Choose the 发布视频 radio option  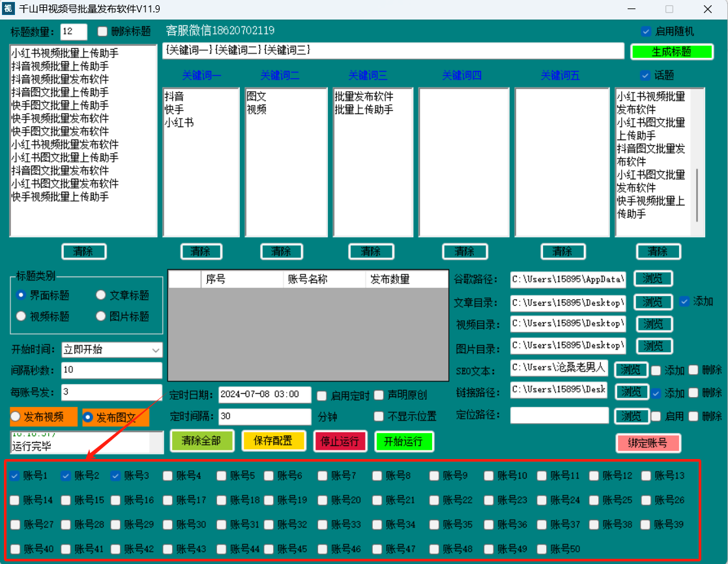coord(16,417)
